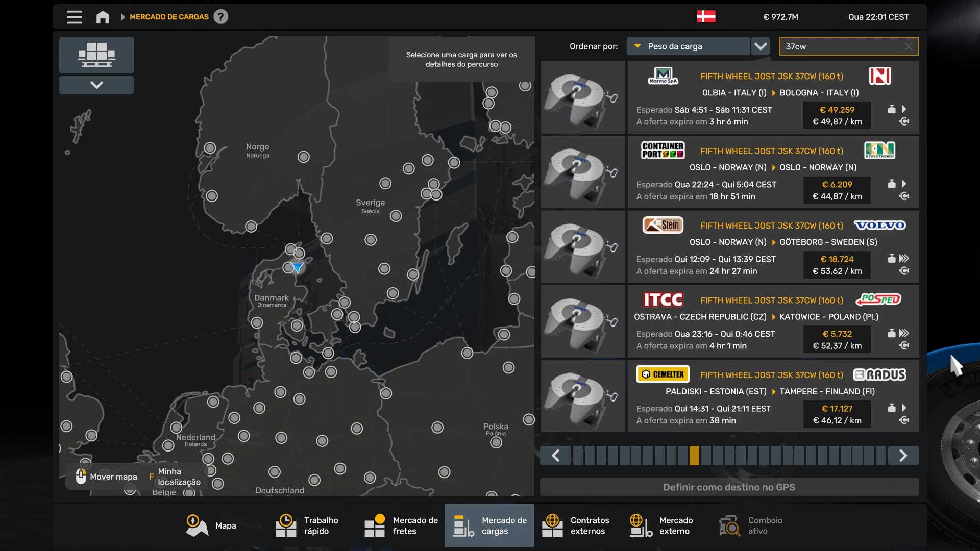Select the highlighted yellow page marker

[694, 456]
